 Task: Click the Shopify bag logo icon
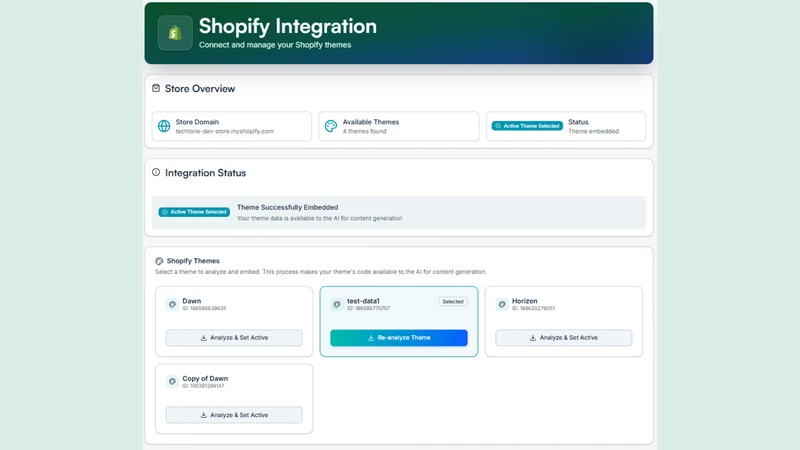point(175,33)
